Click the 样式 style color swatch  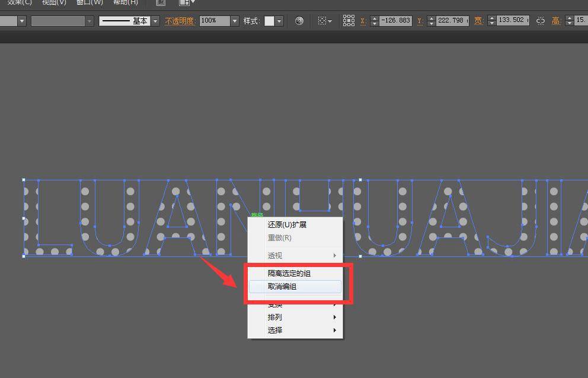[269, 21]
